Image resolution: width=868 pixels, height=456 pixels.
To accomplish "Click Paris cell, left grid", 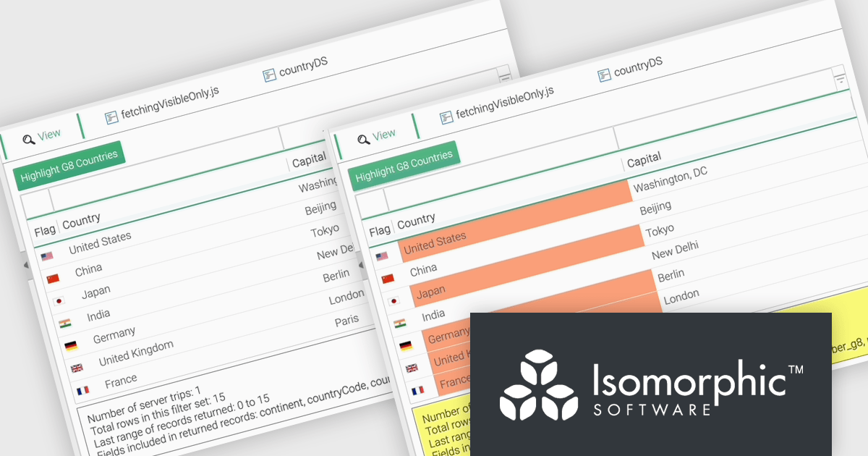I will click(x=346, y=321).
